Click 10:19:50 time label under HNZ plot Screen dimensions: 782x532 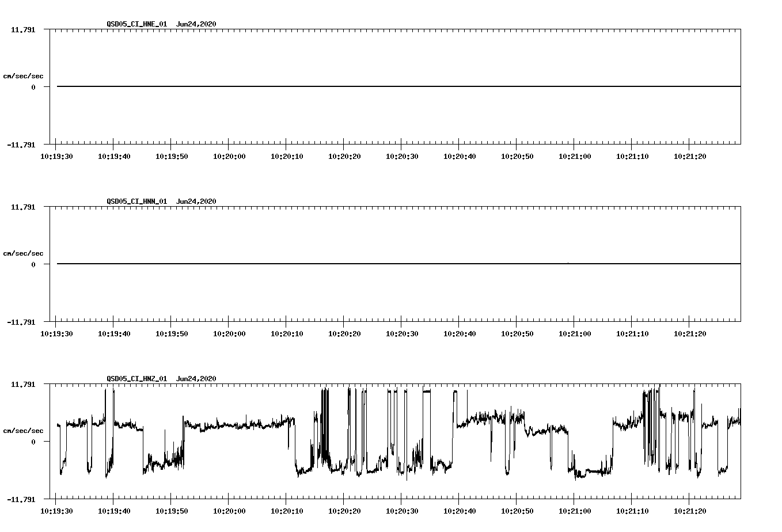pos(172,511)
